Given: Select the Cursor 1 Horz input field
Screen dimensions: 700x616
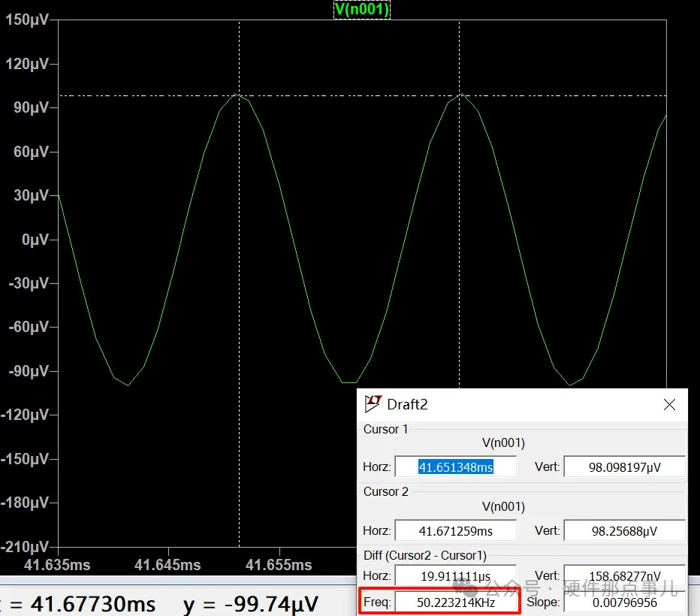Looking at the screenshot, I should pyautogui.click(x=455, y=467).
